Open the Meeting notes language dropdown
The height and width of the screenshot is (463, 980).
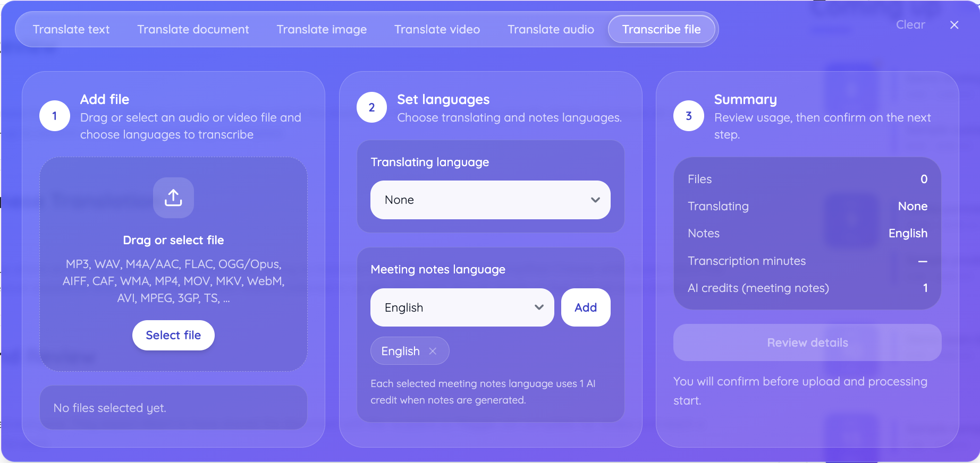(462, 307)
